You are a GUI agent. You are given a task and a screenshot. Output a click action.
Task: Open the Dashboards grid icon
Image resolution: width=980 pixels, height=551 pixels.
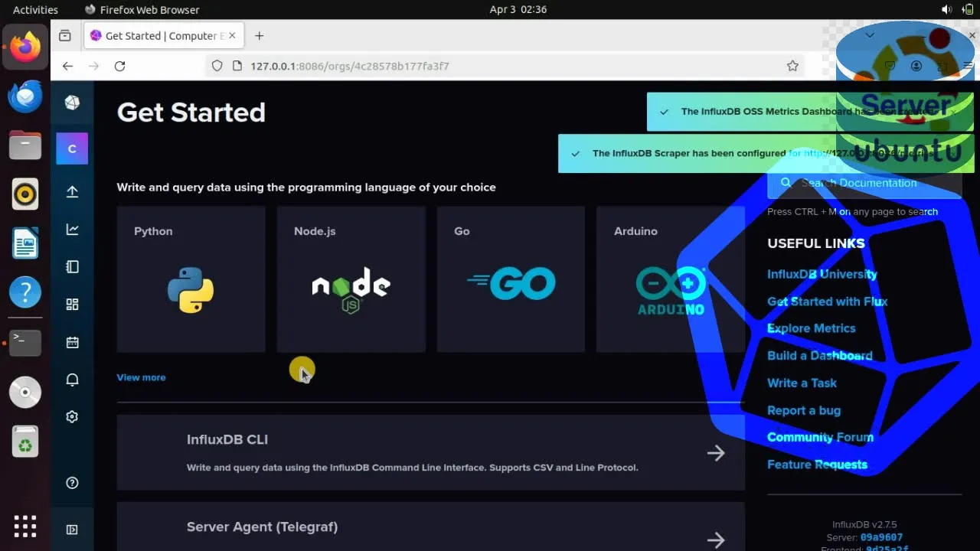[x=72, y=304]
